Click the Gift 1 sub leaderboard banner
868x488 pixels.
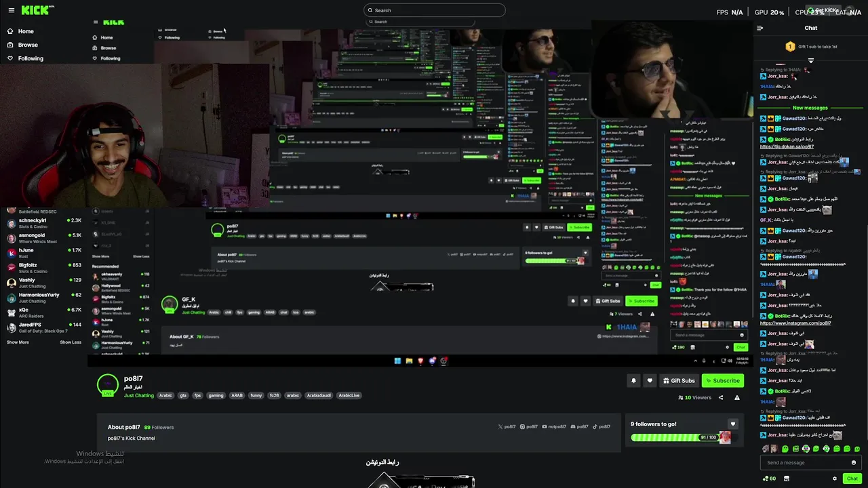(811, 47)
